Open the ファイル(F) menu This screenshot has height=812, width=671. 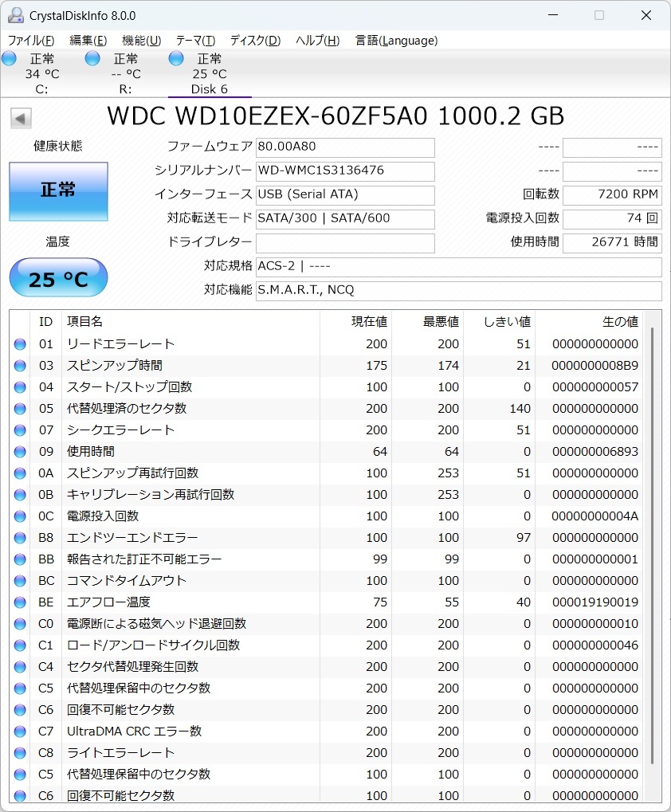31,41
